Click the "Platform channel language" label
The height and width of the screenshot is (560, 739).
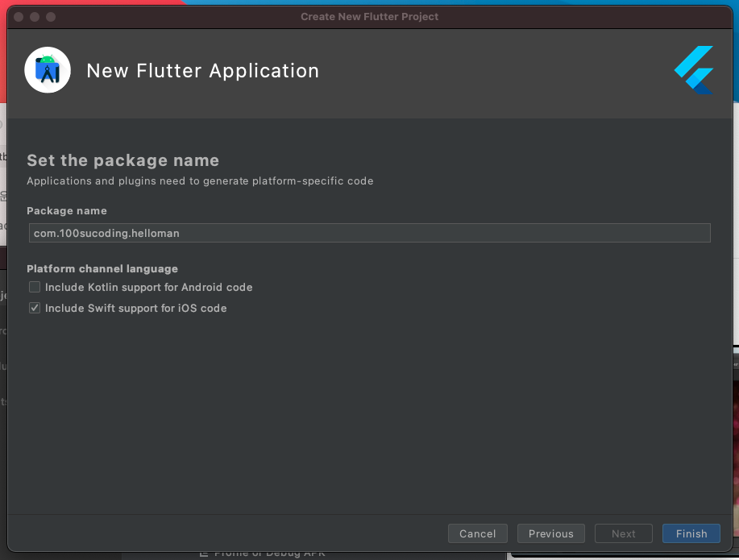tap(102, 268)
